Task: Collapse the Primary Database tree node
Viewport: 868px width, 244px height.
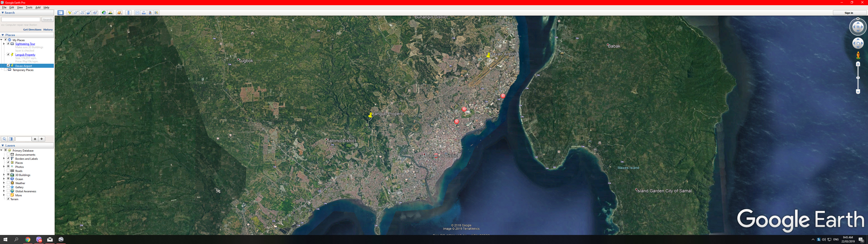Action: coord(2,150)
